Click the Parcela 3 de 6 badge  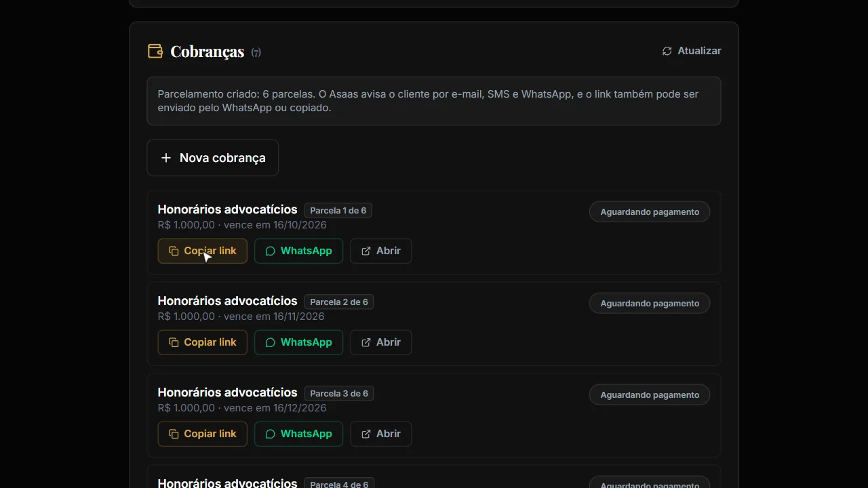click(339, 394)
